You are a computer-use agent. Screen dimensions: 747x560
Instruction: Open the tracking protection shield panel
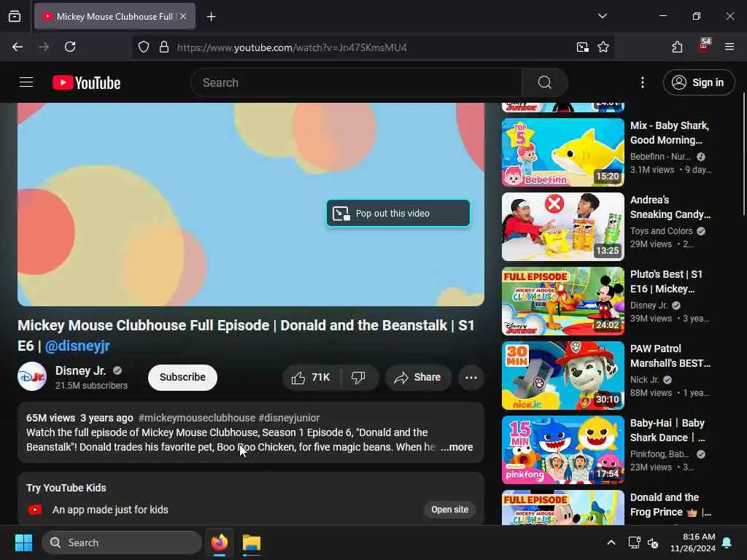144,47
